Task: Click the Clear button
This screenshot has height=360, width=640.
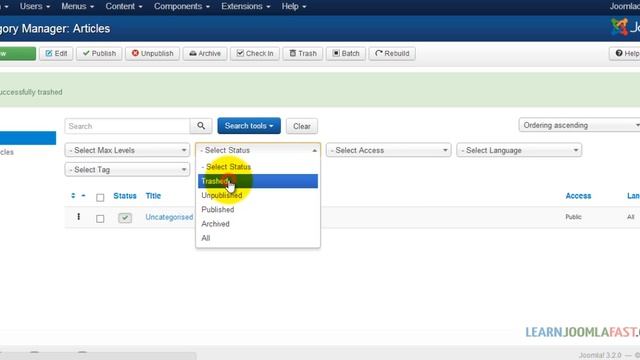Action: point(302,126)
